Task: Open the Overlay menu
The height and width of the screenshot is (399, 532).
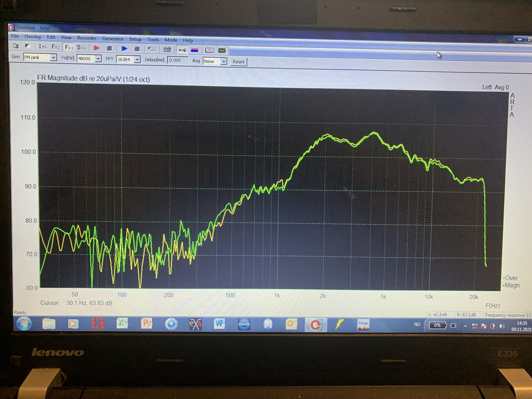Action: point(33,37)
